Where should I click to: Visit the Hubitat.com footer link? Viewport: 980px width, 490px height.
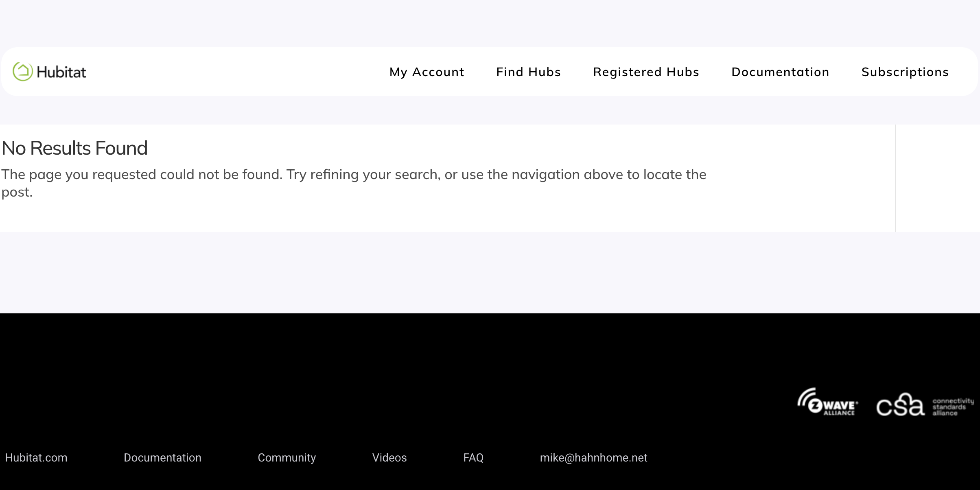(x=36, y=458)
